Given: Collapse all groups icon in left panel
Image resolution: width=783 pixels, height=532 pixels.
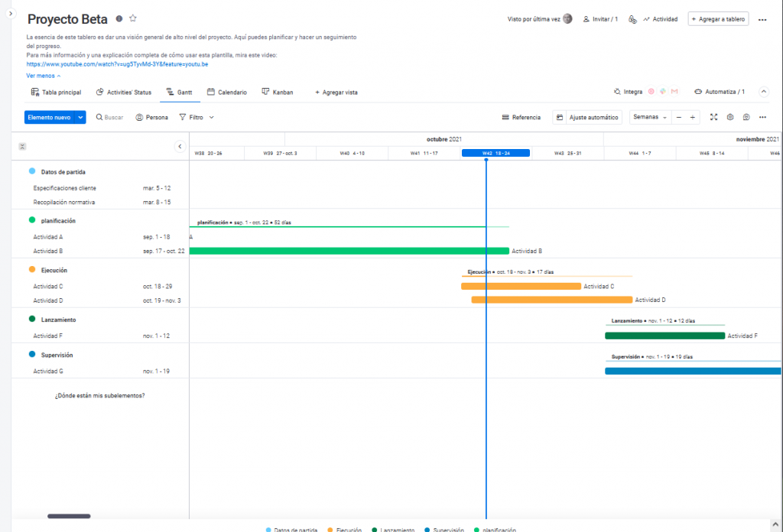Looking at the screenshot, I should (x=22, y=146).
